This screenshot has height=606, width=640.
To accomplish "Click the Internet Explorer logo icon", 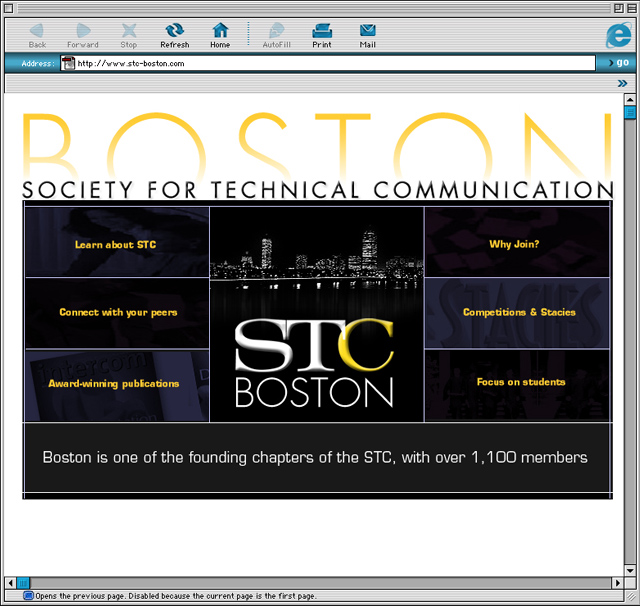I will click(618, 36).
